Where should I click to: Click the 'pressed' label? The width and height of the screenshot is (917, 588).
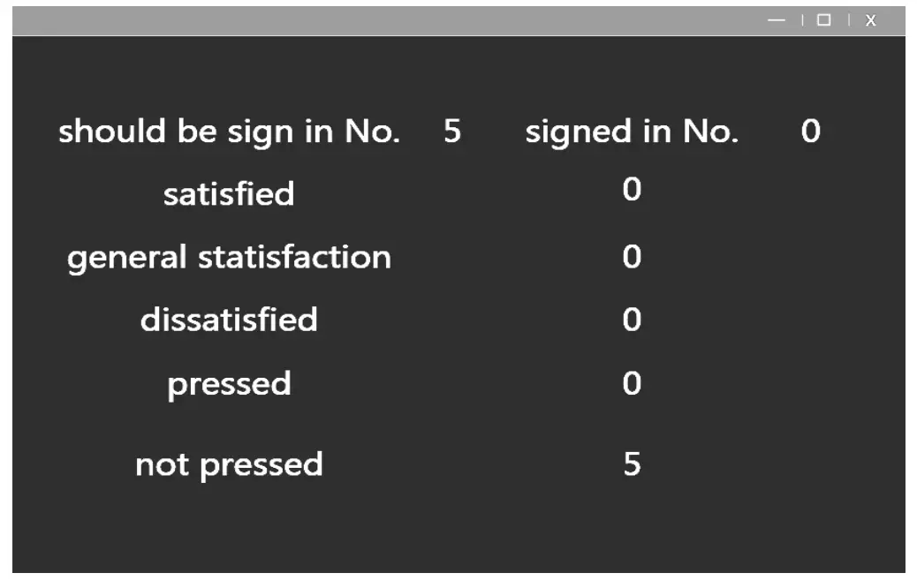pyautogui.click(x=229, y=384)
